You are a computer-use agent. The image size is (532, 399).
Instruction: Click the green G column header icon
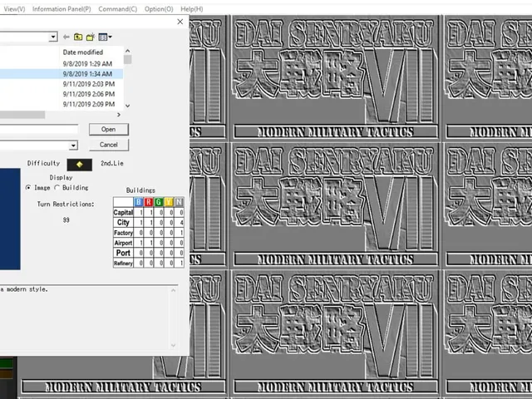(x=159, y=202)
